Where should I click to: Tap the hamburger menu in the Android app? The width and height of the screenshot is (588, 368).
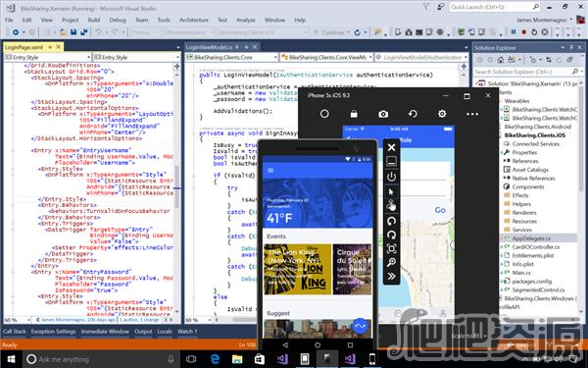pos(270,171)
